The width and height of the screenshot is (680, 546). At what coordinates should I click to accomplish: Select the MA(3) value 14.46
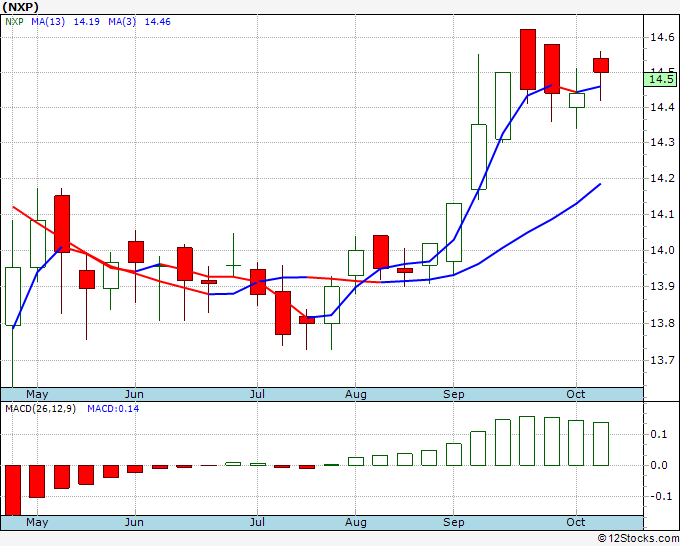[157, 22]
